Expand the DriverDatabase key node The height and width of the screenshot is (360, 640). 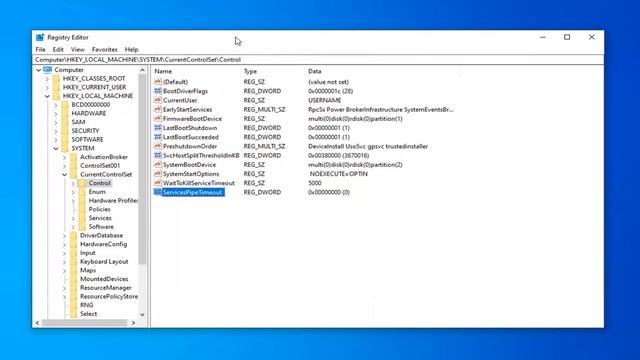click(64, 236)
